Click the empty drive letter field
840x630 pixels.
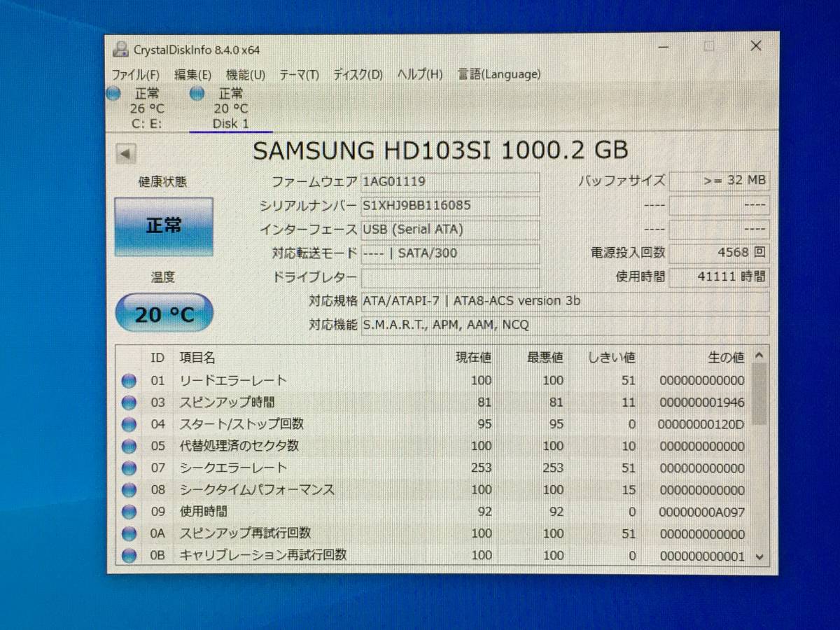coord(451,277)
